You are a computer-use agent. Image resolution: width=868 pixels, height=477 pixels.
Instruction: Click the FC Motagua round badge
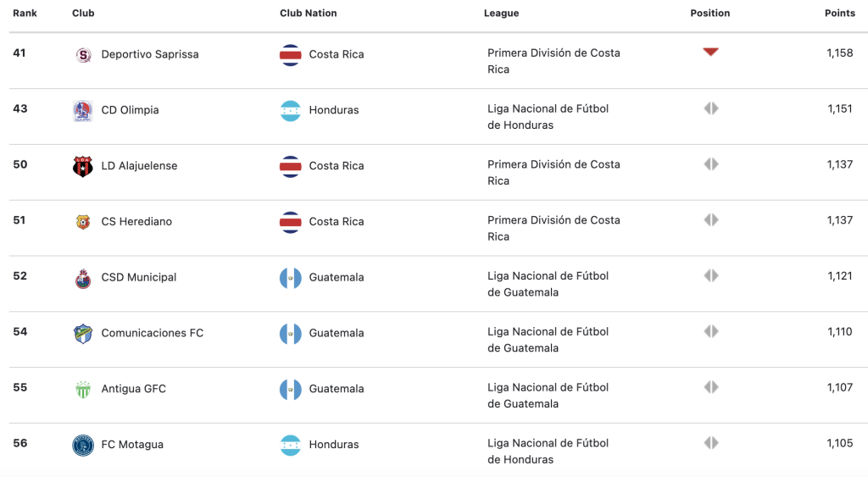83,446
